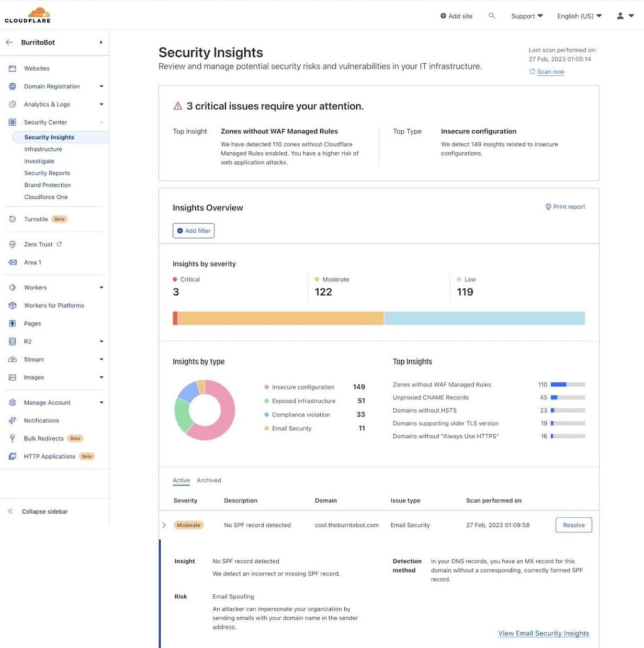Click the Turnstile icon
The width and height of the screenshot is (644, 648).
(13, 219)
